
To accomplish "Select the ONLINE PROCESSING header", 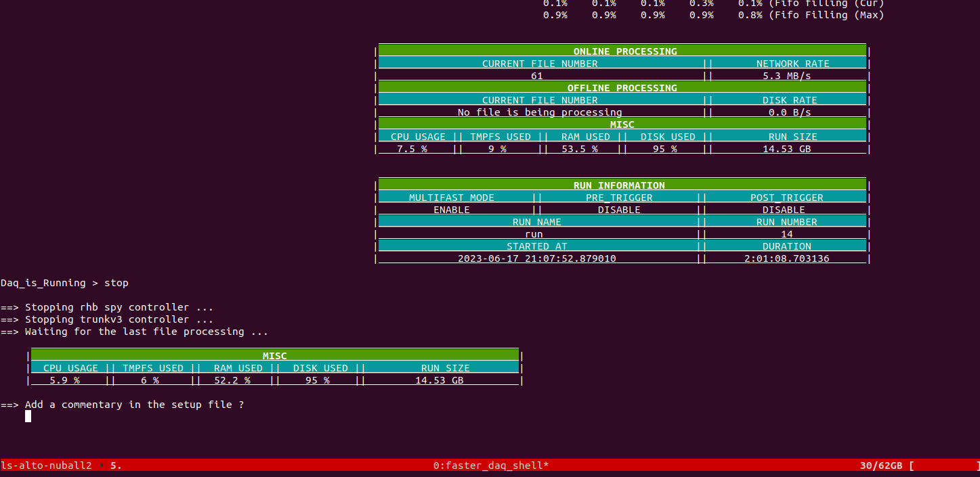I will pyautogui.click(x=624, y=51).
